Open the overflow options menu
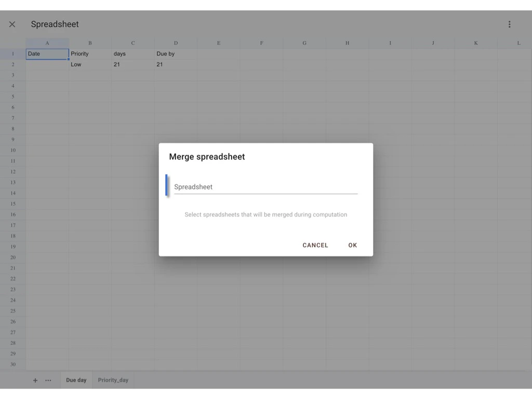 click(509, 24)
